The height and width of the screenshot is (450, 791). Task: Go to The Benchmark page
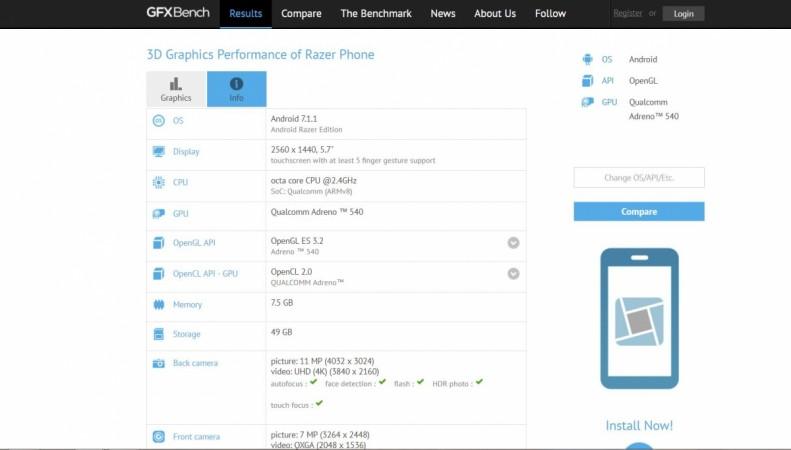pyautogui.click(x=376, y=14)
